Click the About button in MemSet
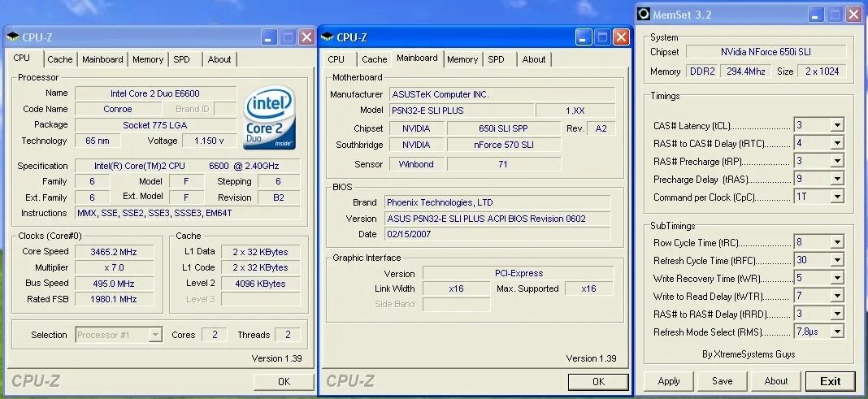868x399 pixels. [775, 381]
